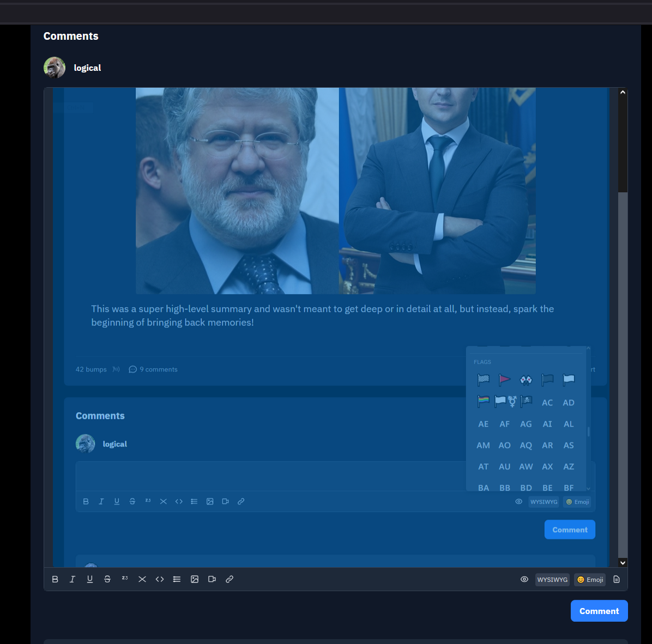Select the AD flag in the emoji picker
Image resolution: width=652 pixels, height=644 pixels.
coord(569,403)
